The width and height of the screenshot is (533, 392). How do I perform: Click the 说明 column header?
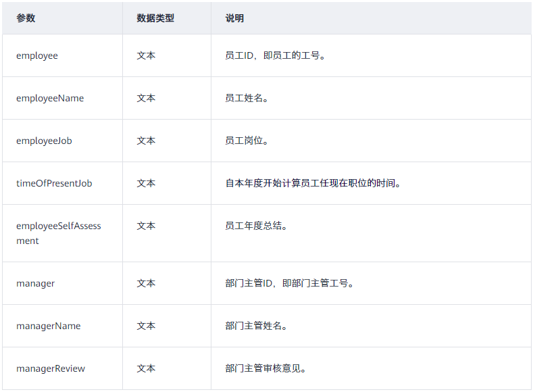pyautogui.click(x=234, y=18)
